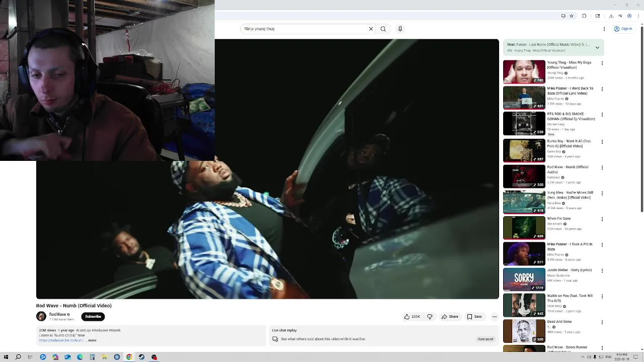Click the When I'm Gone video thumbnail
Image resolution: width=644 pixels, height=362 pixels.
[524, 228]
